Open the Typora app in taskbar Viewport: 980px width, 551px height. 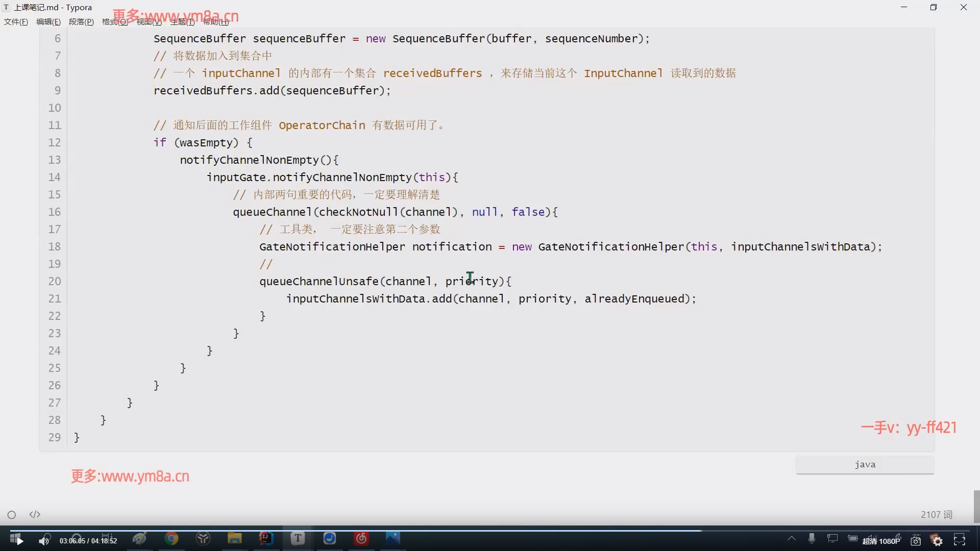click(298, 539)
